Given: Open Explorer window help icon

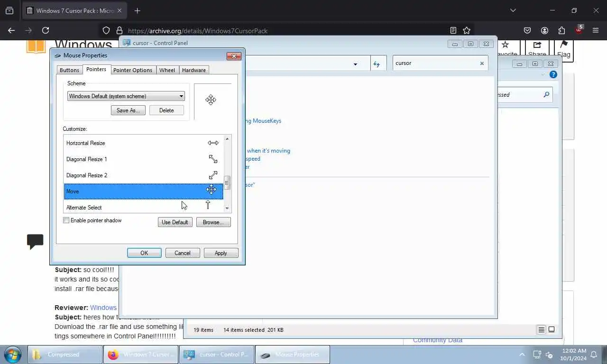Looking at the screenshot, I should (x=553, y=74).
